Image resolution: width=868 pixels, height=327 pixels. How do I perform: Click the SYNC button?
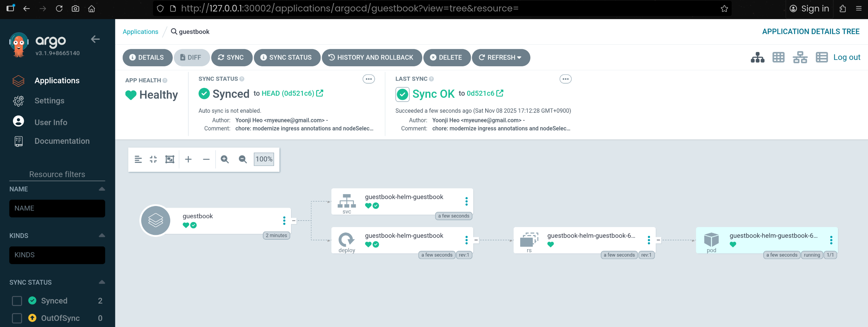click(x=232, y=57)
